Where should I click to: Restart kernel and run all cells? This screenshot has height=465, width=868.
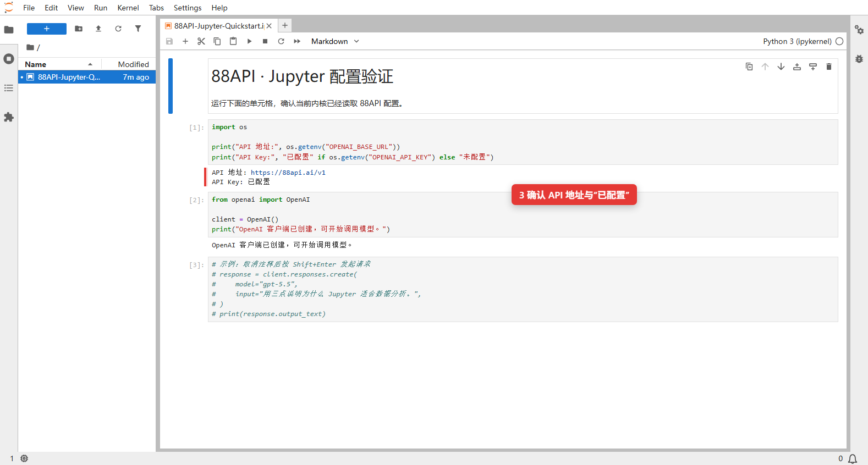coord(297,41)
